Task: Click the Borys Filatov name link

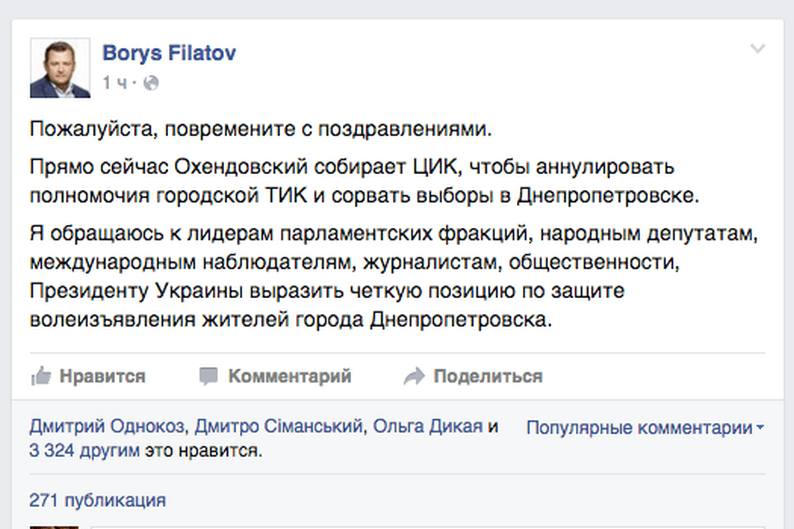Action: (x=169, y=53)
